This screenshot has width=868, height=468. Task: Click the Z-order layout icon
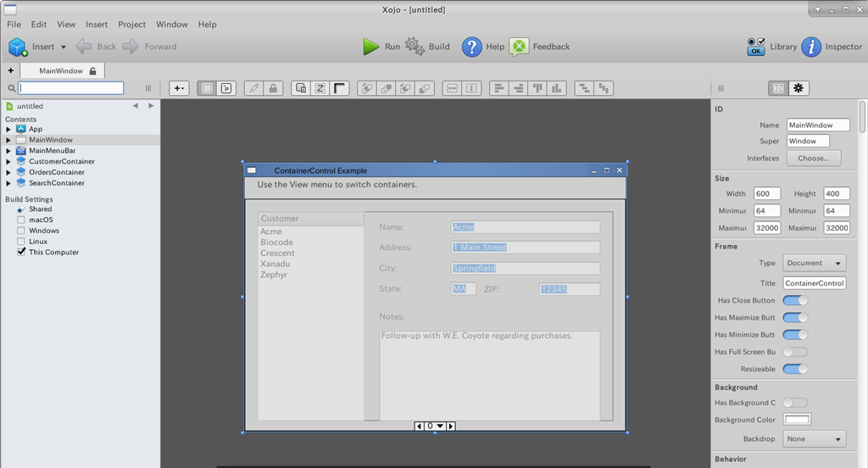[x=320, y=88]
